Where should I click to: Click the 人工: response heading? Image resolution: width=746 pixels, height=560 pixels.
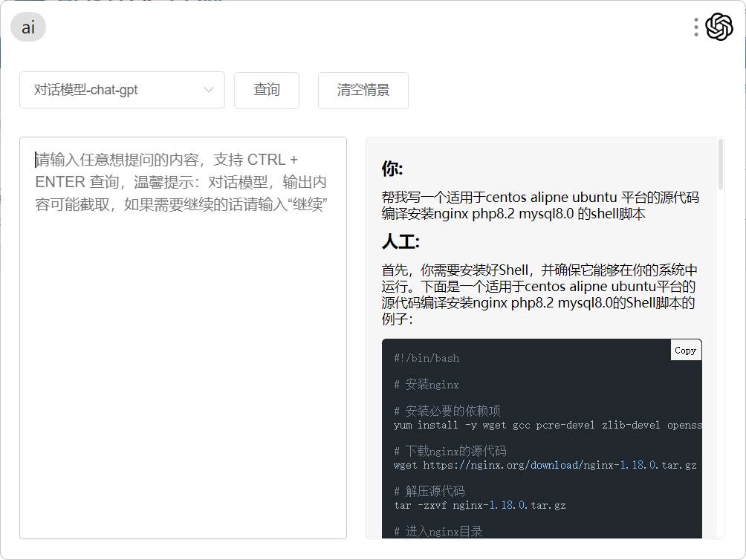click(399, 242)
